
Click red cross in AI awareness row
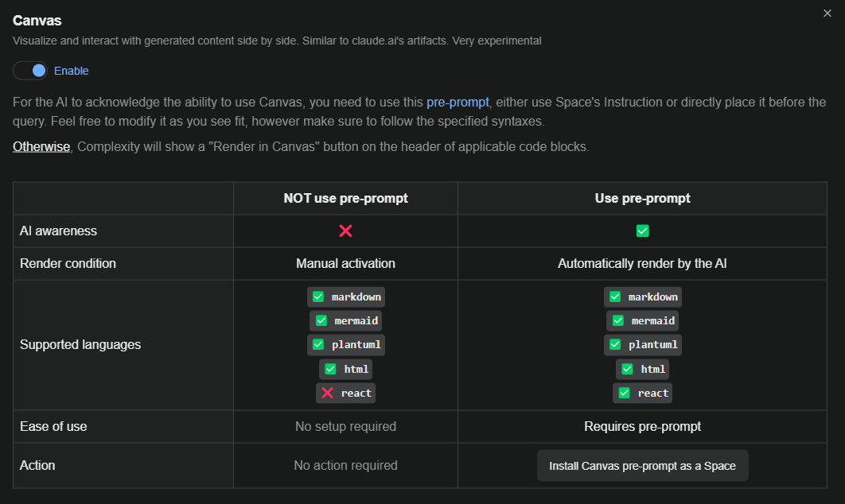point(345,231)
